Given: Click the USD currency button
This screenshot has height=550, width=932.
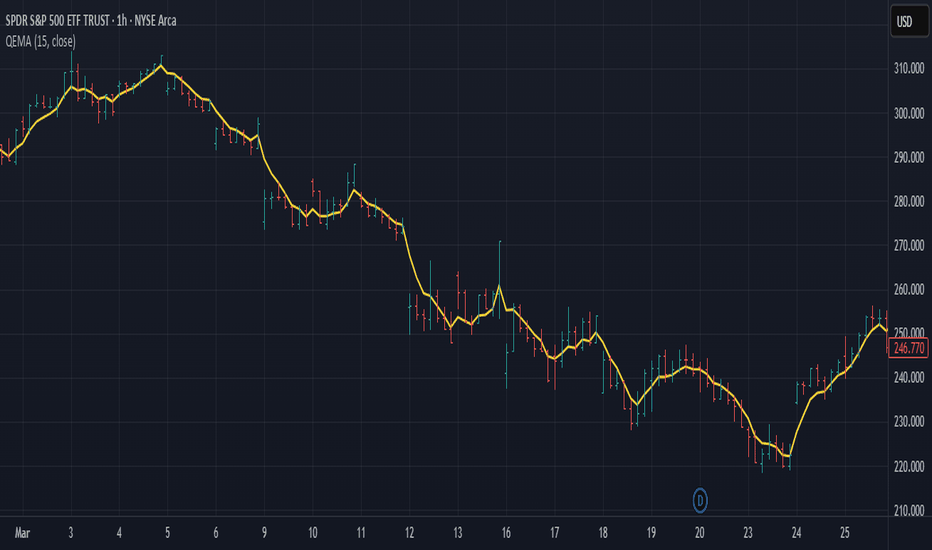Looking at the screenshot, I should pyautogui.click(x=908, y=22).
